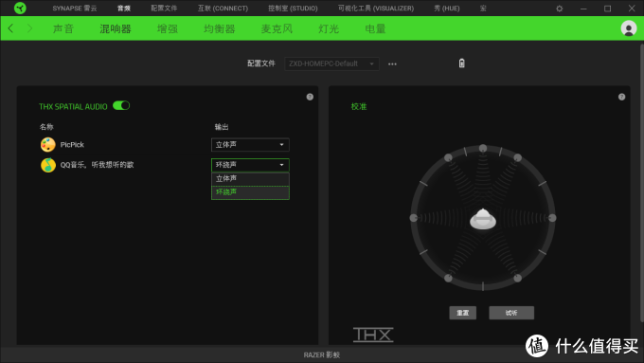644x363 pixels.
Task: Collapse the QQ Music output dropdown
Action: click(250, 165)
